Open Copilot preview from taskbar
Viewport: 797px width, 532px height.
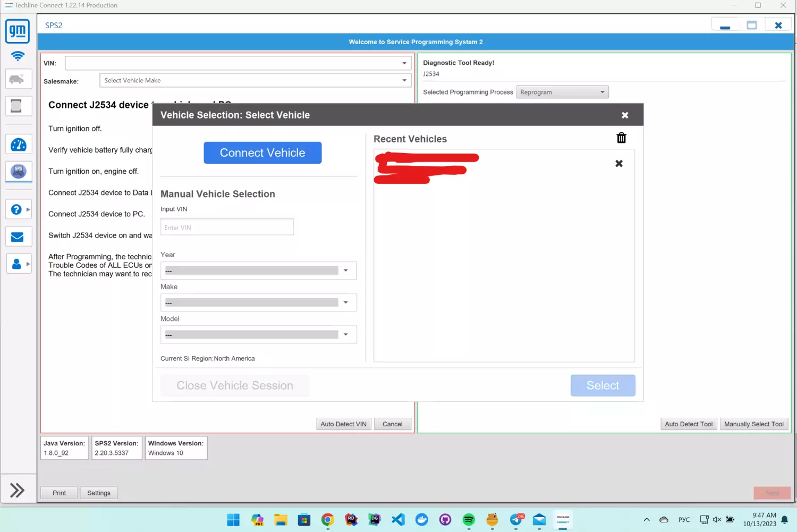tap(257, 520)
